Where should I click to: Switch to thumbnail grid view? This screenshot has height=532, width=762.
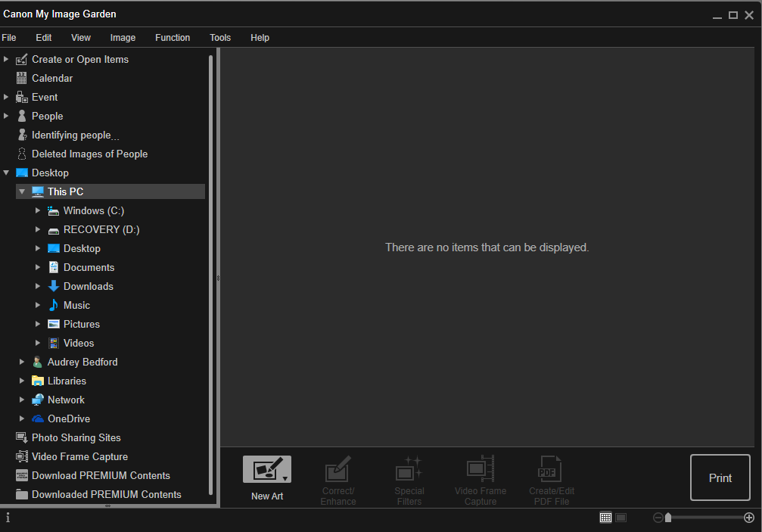coord(605,517)
